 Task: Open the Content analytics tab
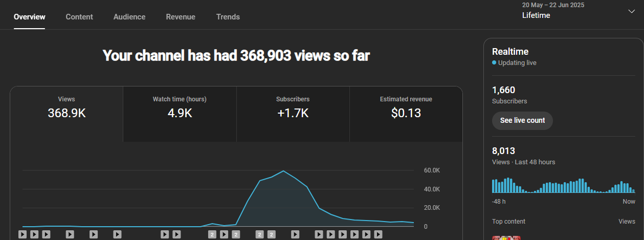79,16
